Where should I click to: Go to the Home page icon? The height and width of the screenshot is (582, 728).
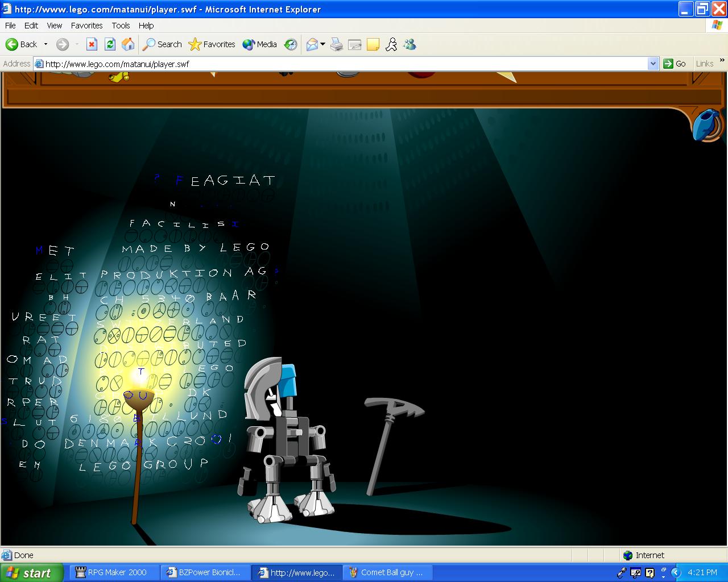tap(128, 44)
